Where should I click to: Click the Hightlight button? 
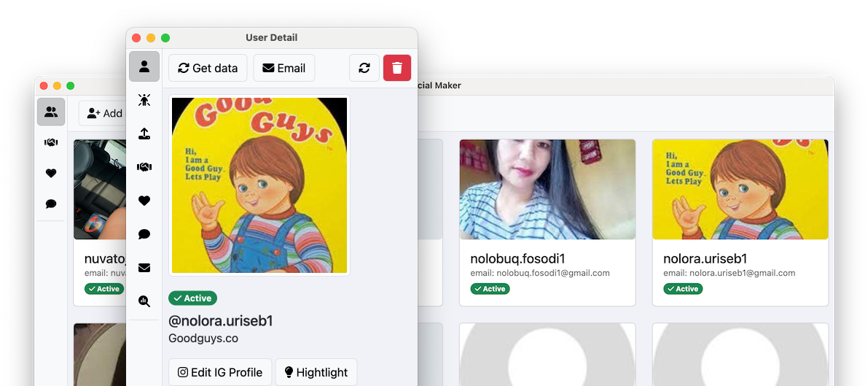click(316, 372)
